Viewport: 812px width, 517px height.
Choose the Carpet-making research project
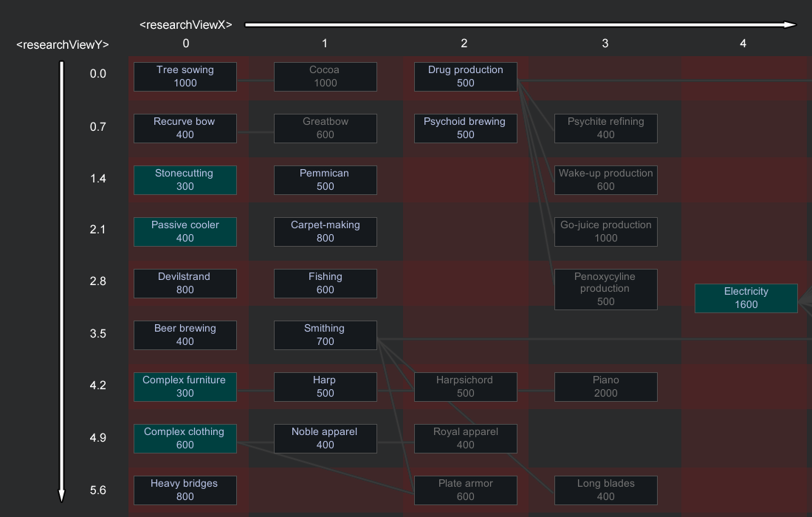pos(325,232)
